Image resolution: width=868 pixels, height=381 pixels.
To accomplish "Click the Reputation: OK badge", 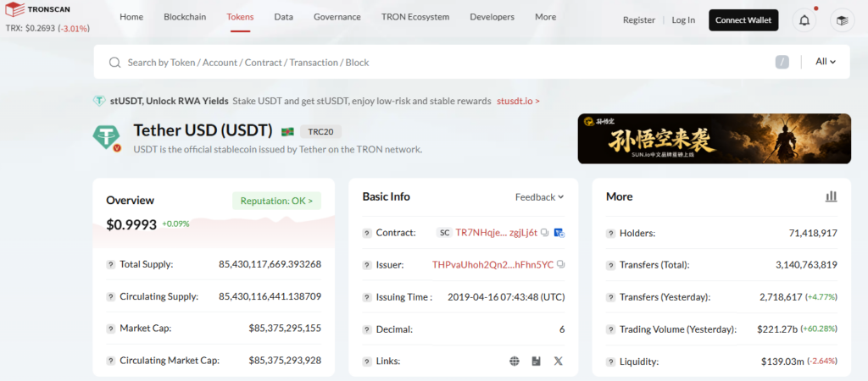I will 276,201.
